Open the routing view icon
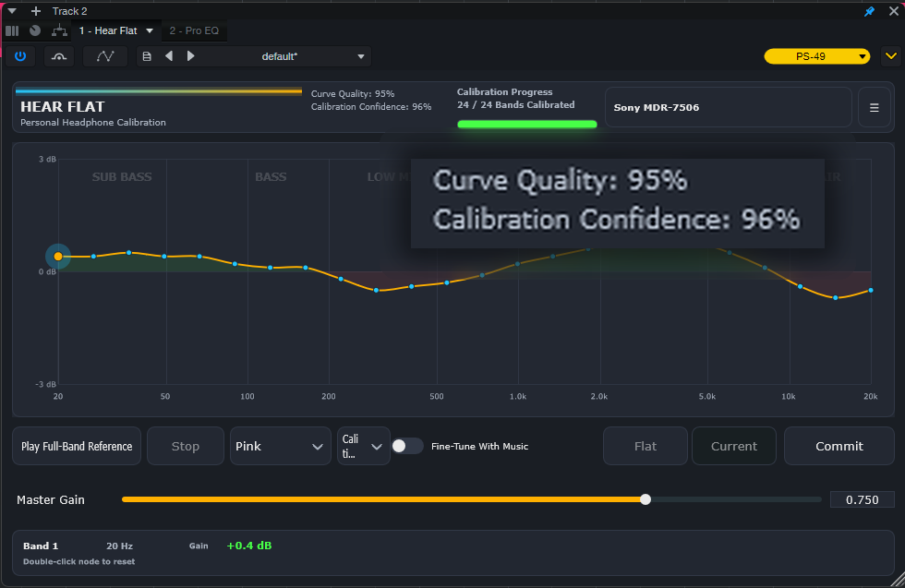The image size is (905, 588). pyautogui.click(x=59, y=30)
